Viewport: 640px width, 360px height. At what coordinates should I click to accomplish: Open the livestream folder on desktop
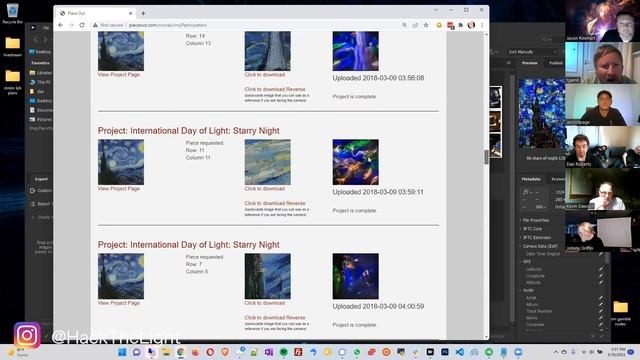(13, 47)
